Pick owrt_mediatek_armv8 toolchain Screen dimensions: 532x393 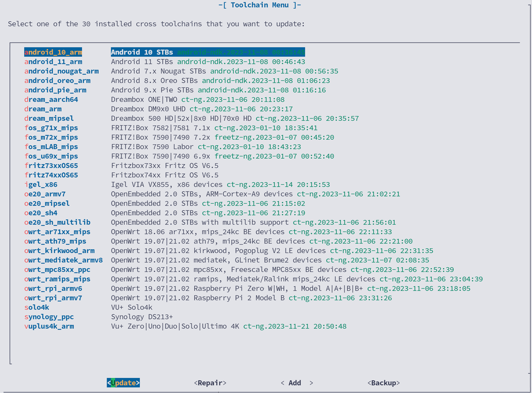[x=63, y=260]
